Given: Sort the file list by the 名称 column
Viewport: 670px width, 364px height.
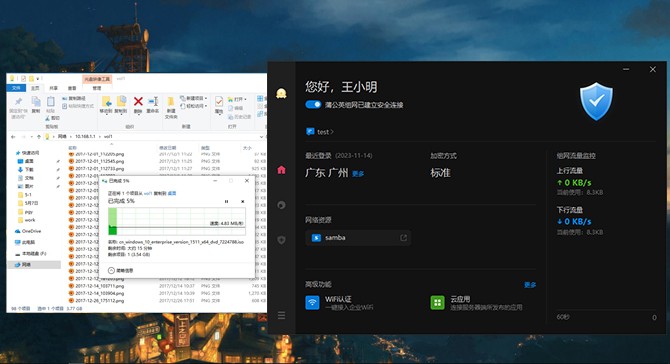Looking at the screenshot, I should point(73,148).
